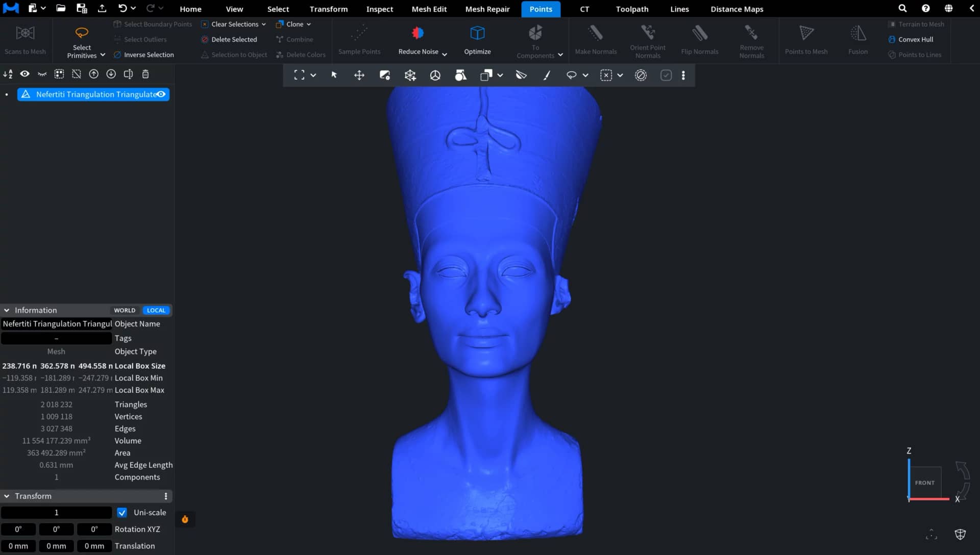Select the paintbrush tool in viewport toolbar
The width and height of the screenshot is (980, 555).
(547, 75)
